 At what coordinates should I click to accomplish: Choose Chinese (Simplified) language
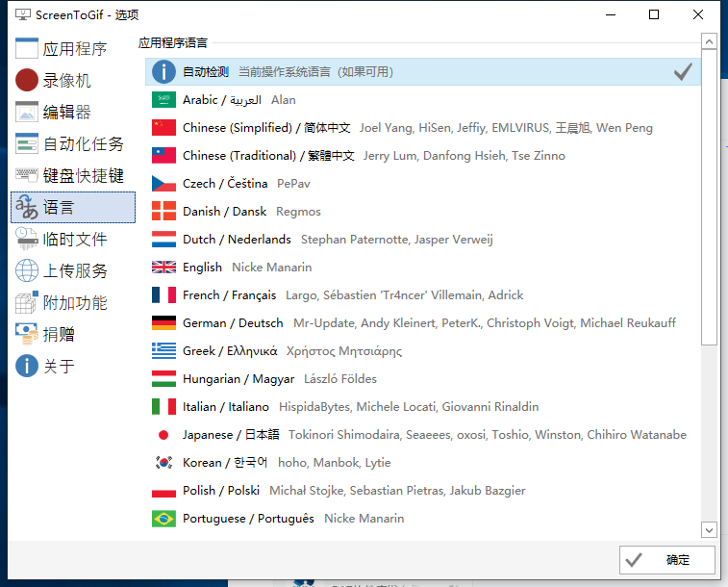[423, 128]
